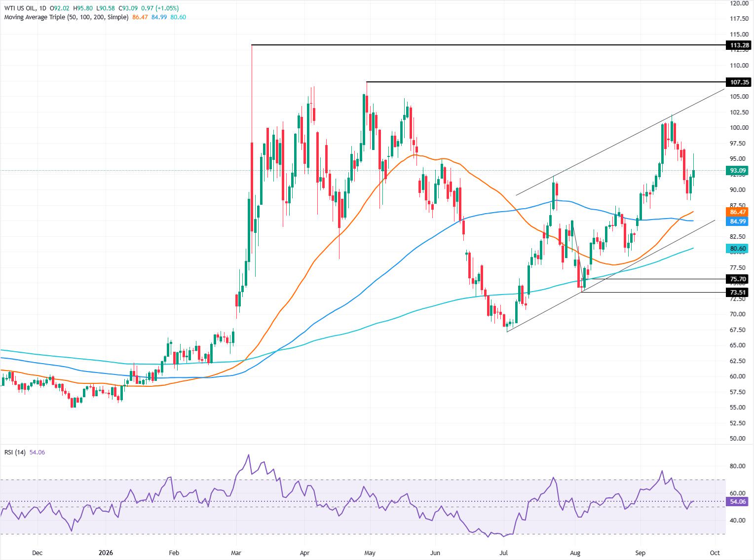
Task: Click the 110.00 price axis label
Action: click(739, 65)
